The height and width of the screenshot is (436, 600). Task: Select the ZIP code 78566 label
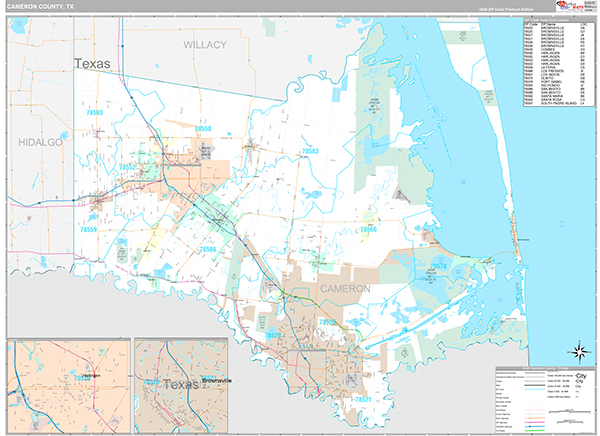point(368,229)
